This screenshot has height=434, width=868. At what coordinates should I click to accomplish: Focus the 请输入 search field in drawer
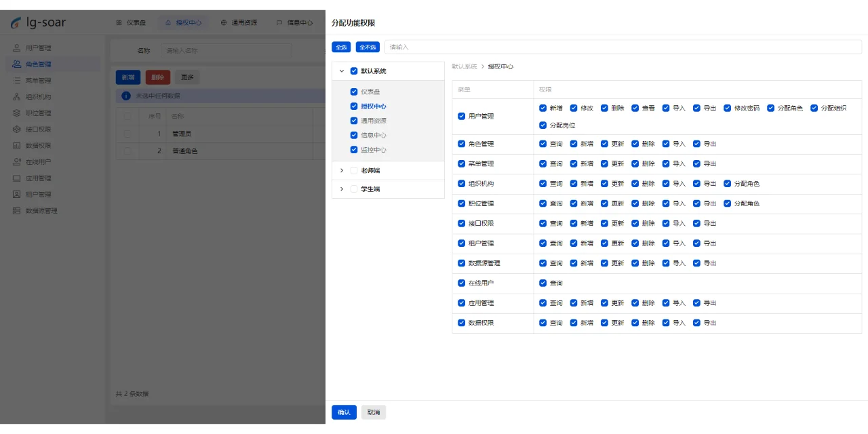pos(623,47)
